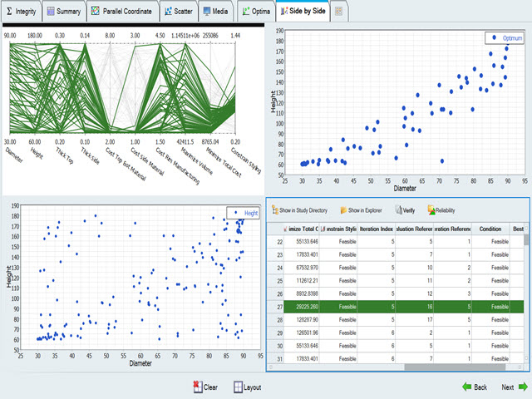Select row 24 with value 67532.970
This screenshot has height=399, width=532.
[x=396, y=268]
